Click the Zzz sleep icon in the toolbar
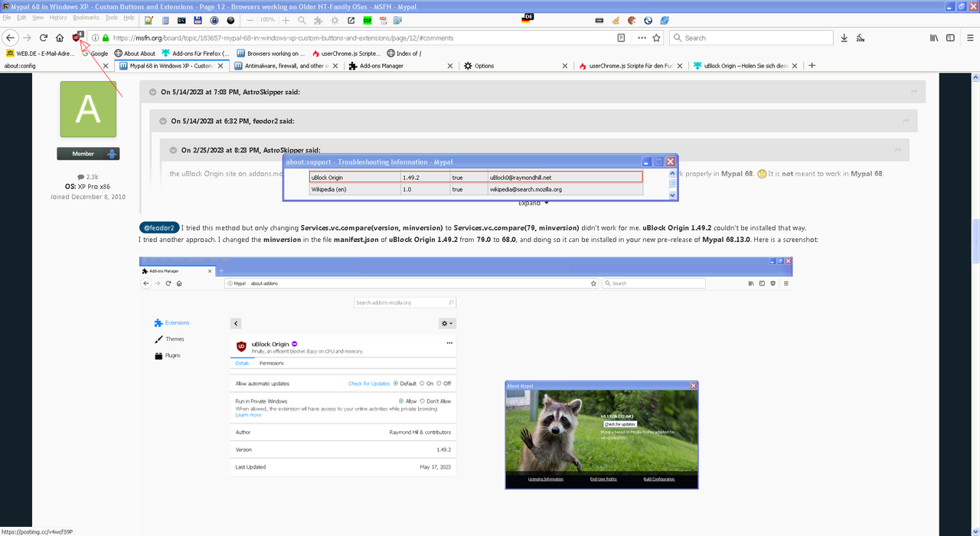980x536 pixels. (861, 38)
